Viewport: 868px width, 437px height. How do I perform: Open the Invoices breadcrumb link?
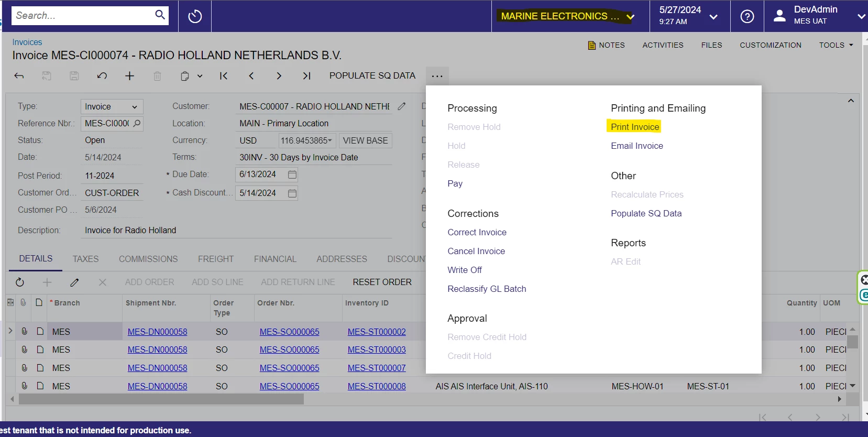(27, 42)
